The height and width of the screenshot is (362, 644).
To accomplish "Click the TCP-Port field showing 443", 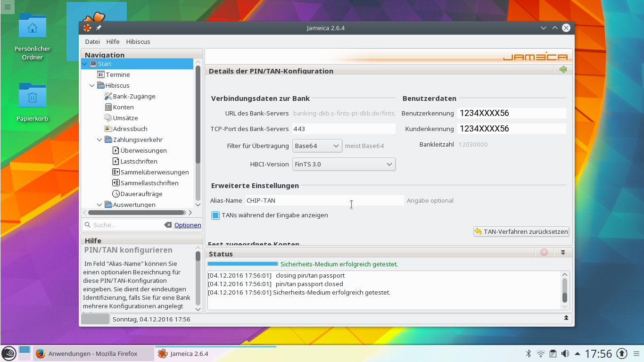I will point(344,129).
